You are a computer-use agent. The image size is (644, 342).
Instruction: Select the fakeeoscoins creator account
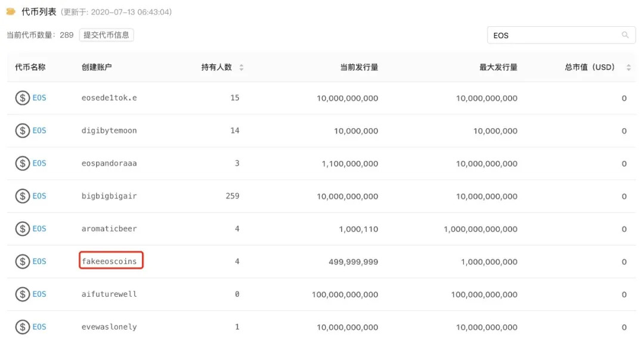(x=110, y=262)
